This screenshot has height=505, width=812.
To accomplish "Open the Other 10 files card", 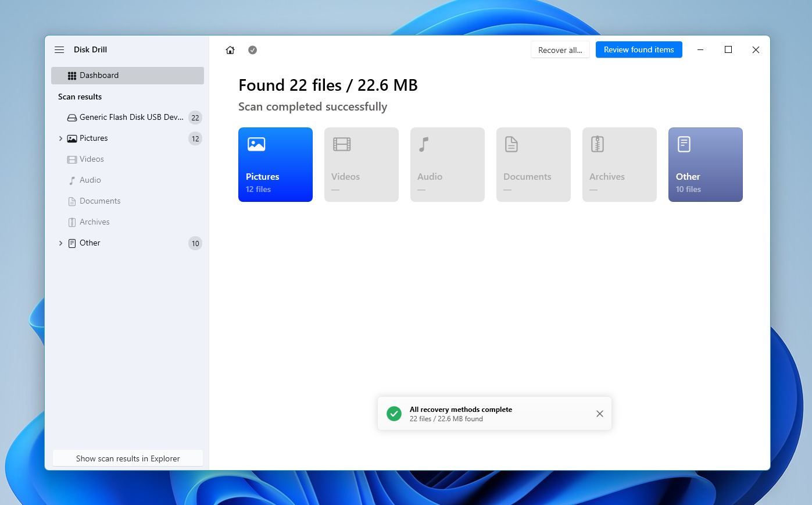I will [706, 165].
